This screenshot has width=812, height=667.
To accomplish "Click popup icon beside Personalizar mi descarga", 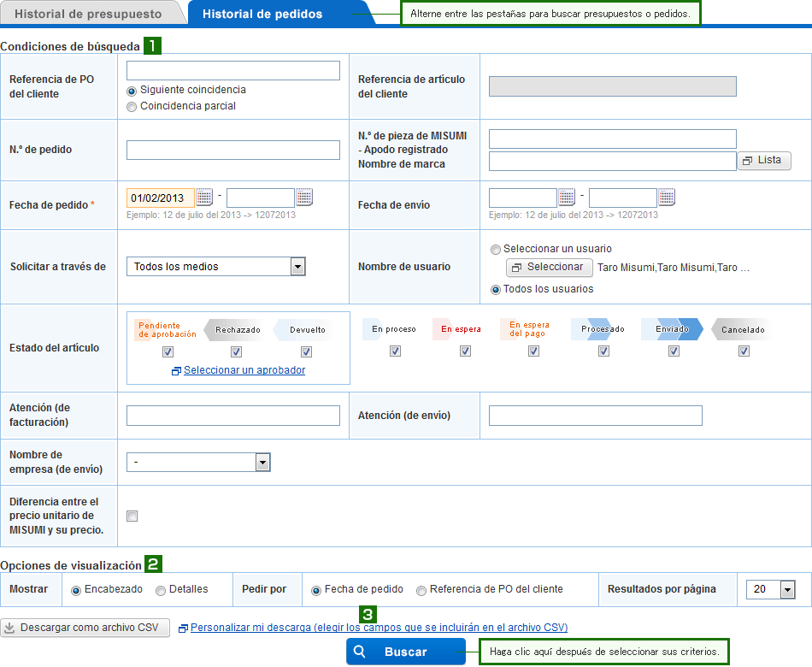I will tap(183, 629).
